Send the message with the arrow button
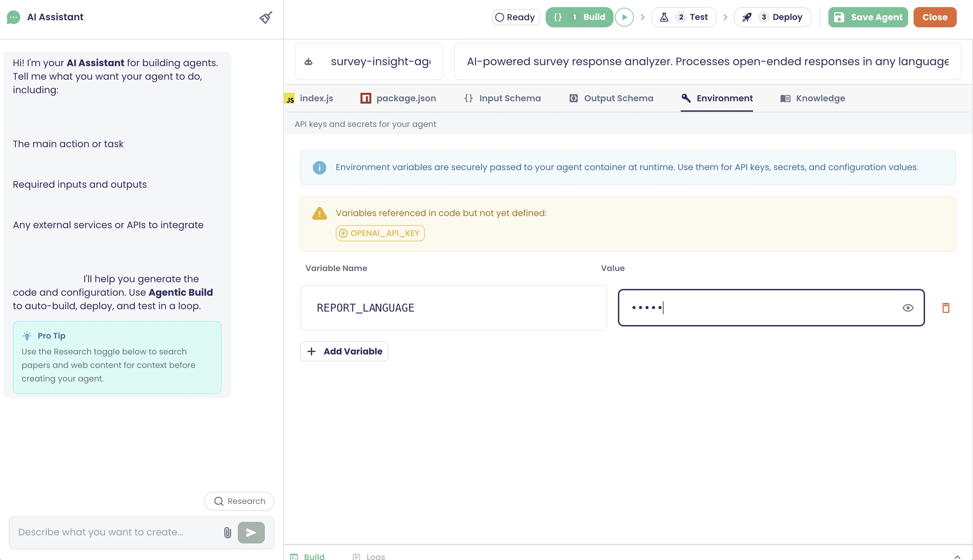Image resolution: width=973 pixels, height=560 pixels. pos(251,532)
